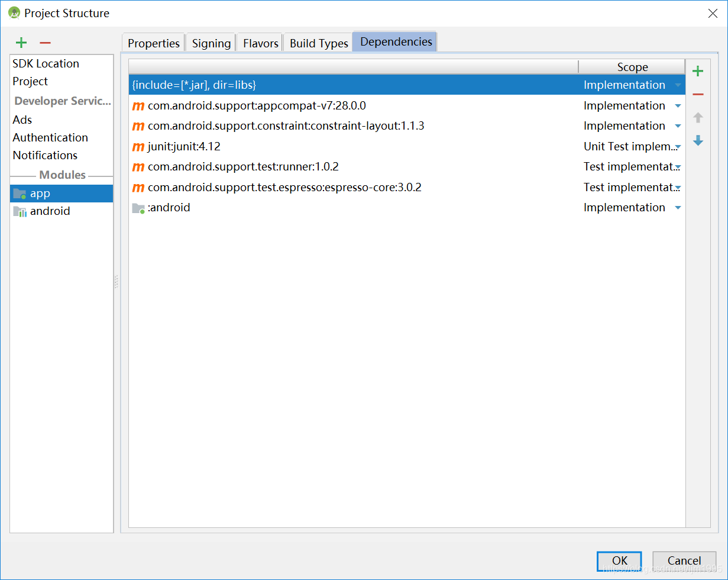Click the green add module plus icon

coord(21,43)
